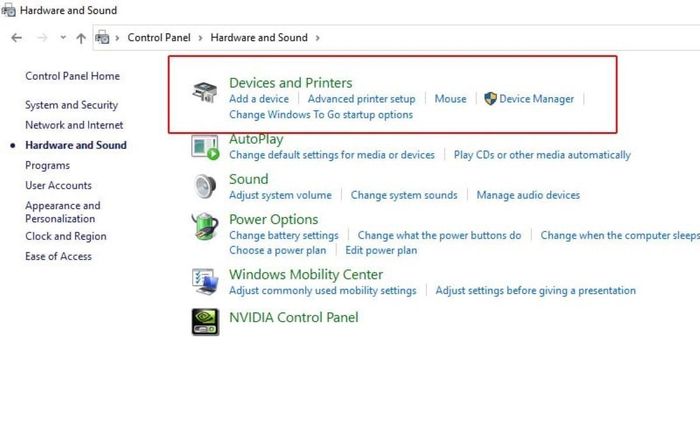Viewport: 700px width, 438px height.
Task: Click the address bar Control Panel icon
Action: click(x=102, y=38)
